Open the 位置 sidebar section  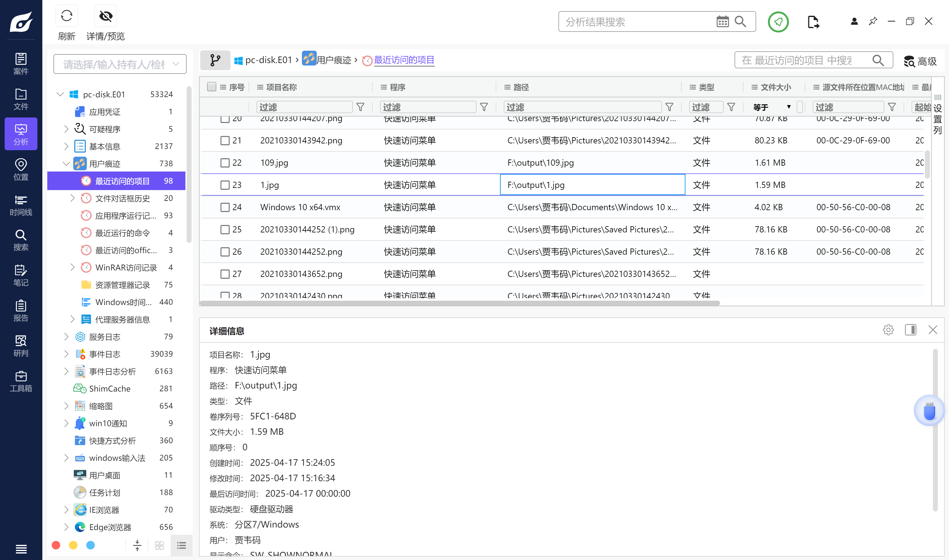pos(21,169)
